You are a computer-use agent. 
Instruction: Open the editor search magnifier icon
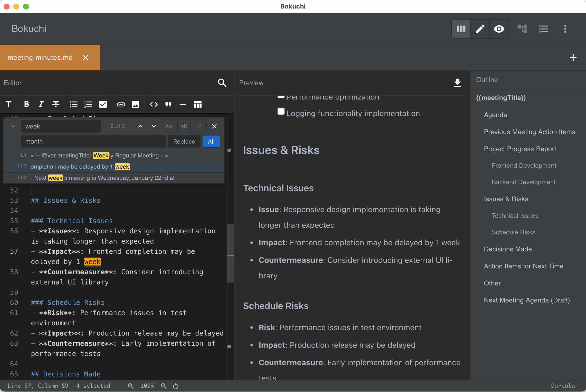tap(222, 83)
